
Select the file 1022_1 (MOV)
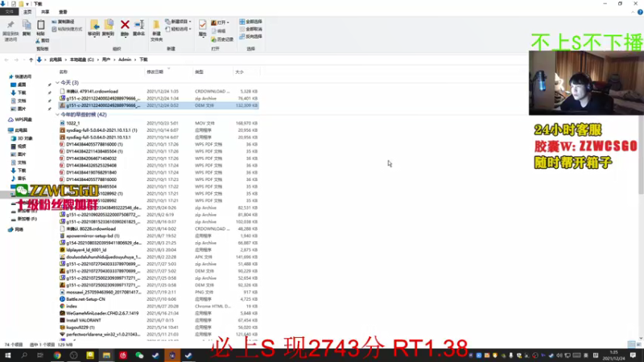coord(158,123)
